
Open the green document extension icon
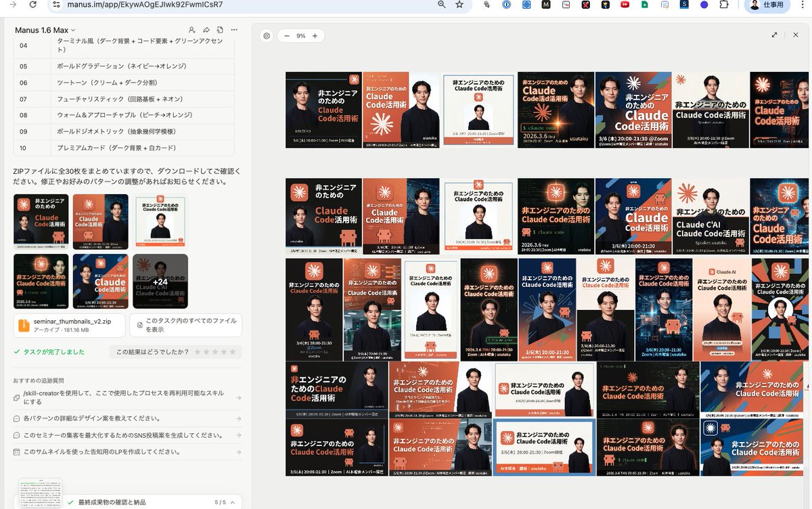[645, 5]
